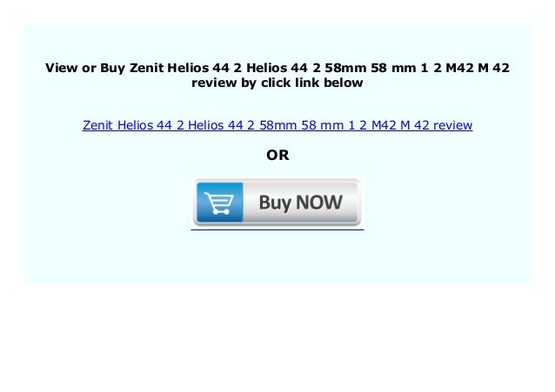Click the underline beneath the Buy NOW image
The image size is (555, 392).
(x=277, y=229)
